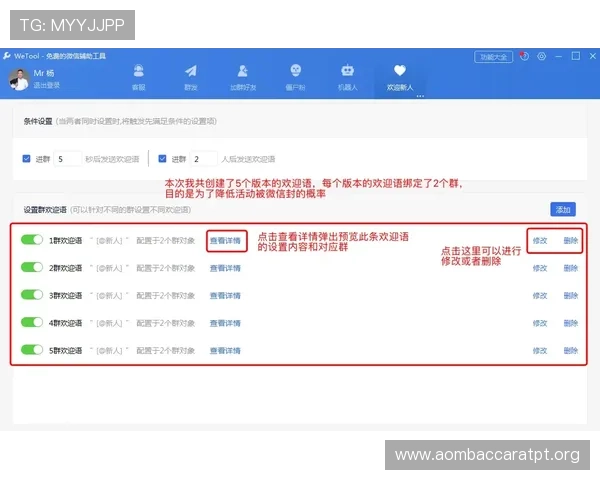
Task: Open the help question mark icon
Action: (524, 56)
